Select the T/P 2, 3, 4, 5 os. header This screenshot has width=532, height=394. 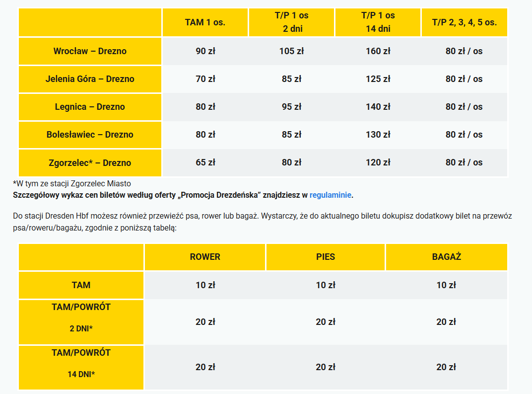[464, 22]
